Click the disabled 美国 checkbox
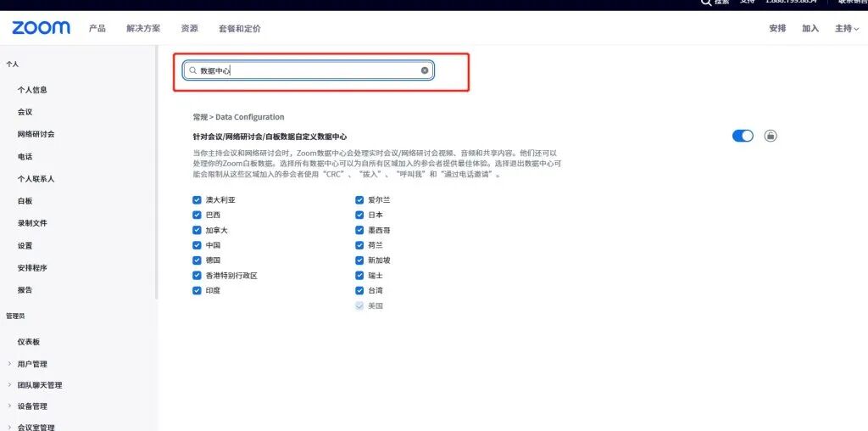 359,305
